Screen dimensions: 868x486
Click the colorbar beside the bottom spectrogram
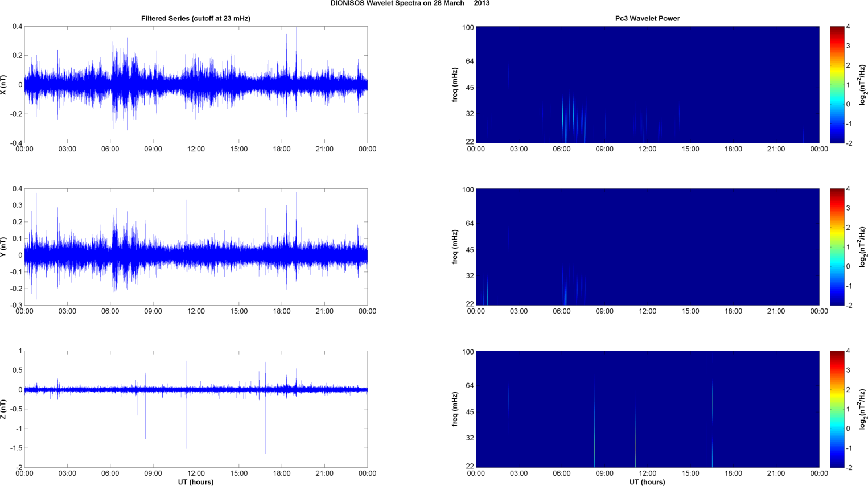[837, 409]
